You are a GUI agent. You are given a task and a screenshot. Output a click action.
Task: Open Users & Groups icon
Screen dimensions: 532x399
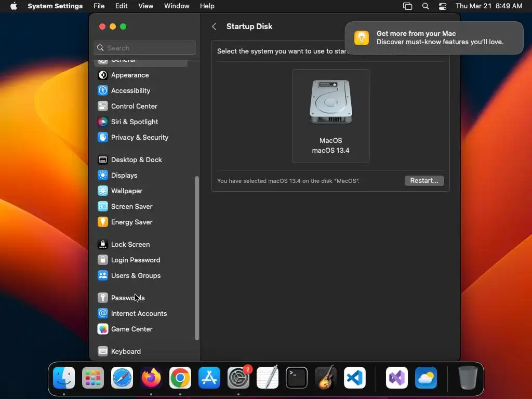102,276
